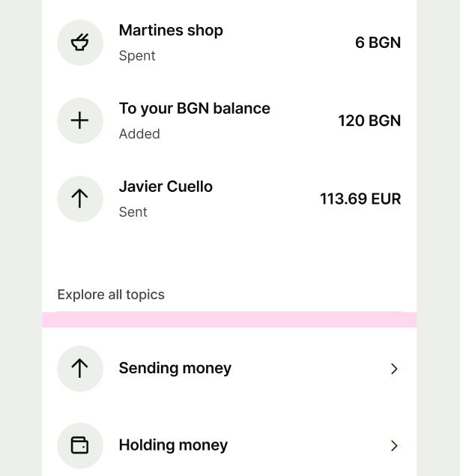Screen dimensions: 460x476
Task: Click the Added label under BGN balance
Action: (139, 134)
